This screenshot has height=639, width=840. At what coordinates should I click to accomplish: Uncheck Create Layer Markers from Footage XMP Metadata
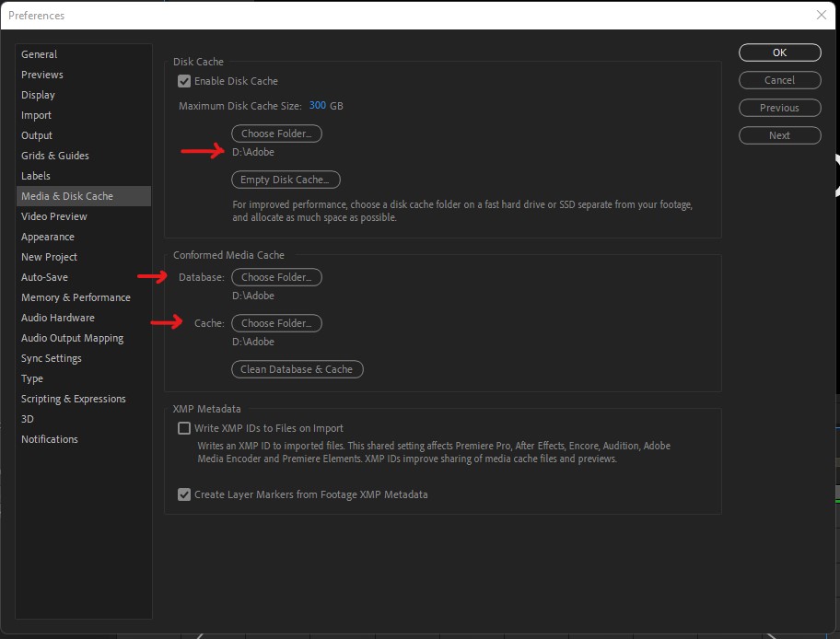[x=184, y=494]
